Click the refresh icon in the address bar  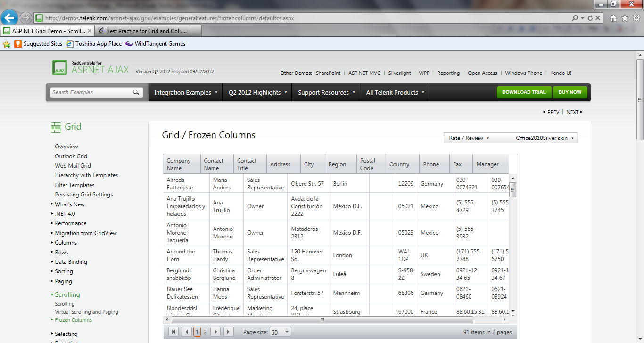(x=590, y=18)
